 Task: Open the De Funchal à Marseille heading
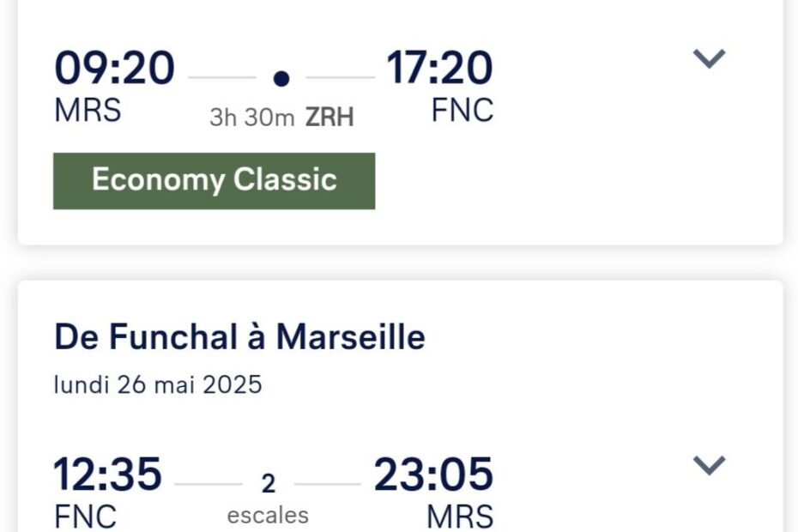239,337
